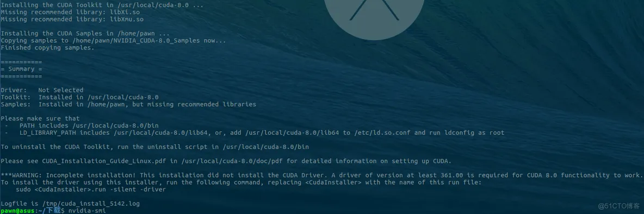The width and height of the screenshot is (644, 214).
Task: Click the 'Please see CUDA_Installation_Guide_Linux.pdf' line
Action: (x=226, y=161)
